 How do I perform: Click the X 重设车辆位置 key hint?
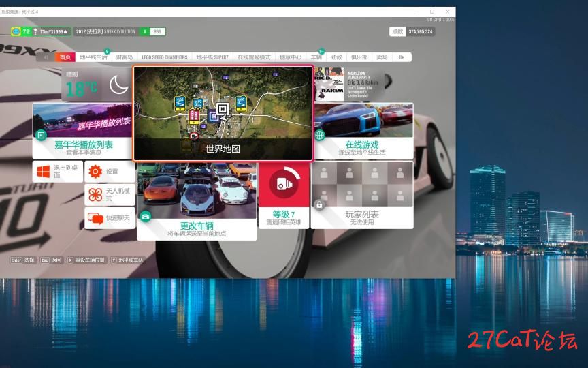(87, 260)
